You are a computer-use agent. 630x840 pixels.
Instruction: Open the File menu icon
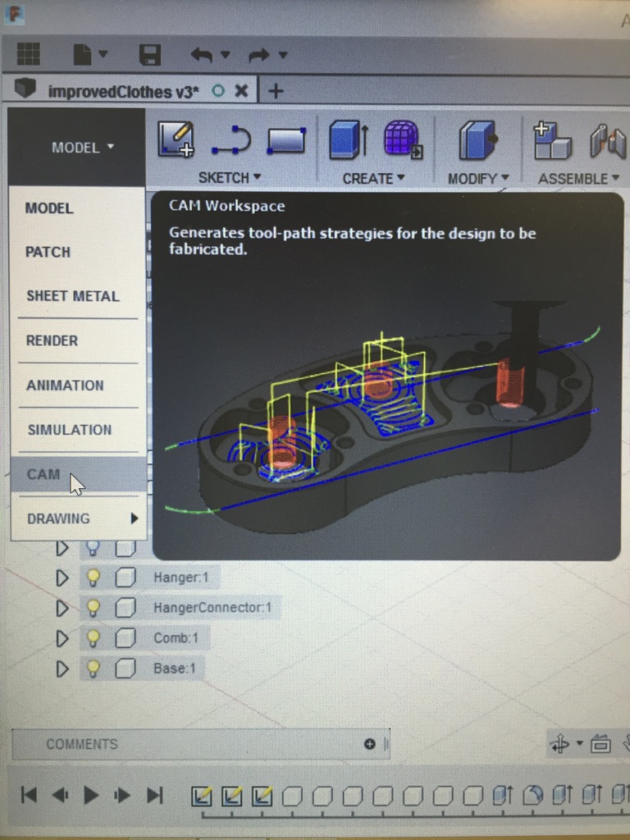tap(83, 54)
